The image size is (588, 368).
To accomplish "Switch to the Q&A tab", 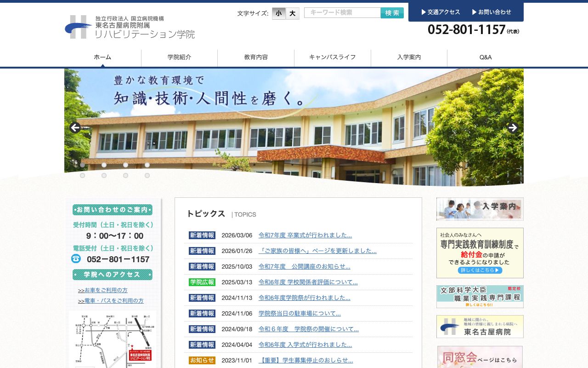I will (486, 57).
